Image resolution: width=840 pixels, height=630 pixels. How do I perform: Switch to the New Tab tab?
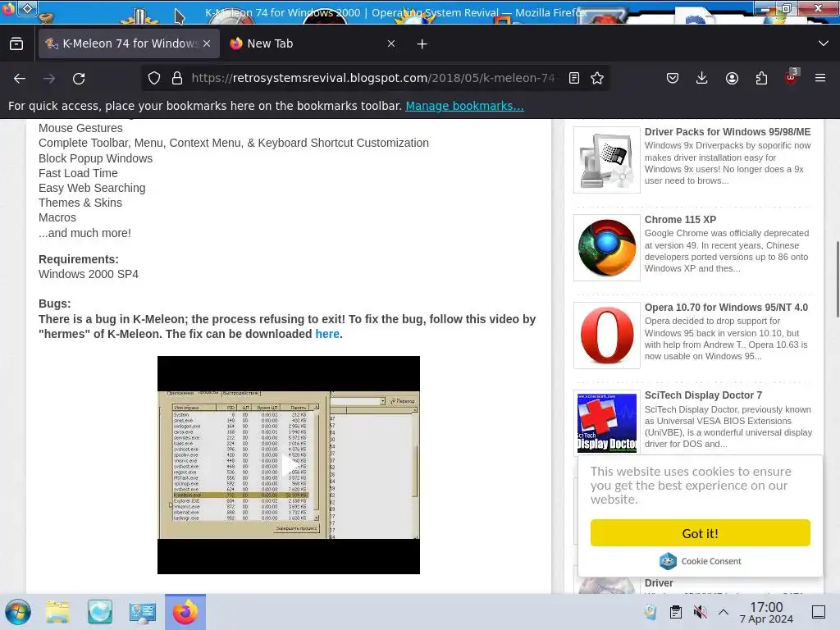(313, 43)
